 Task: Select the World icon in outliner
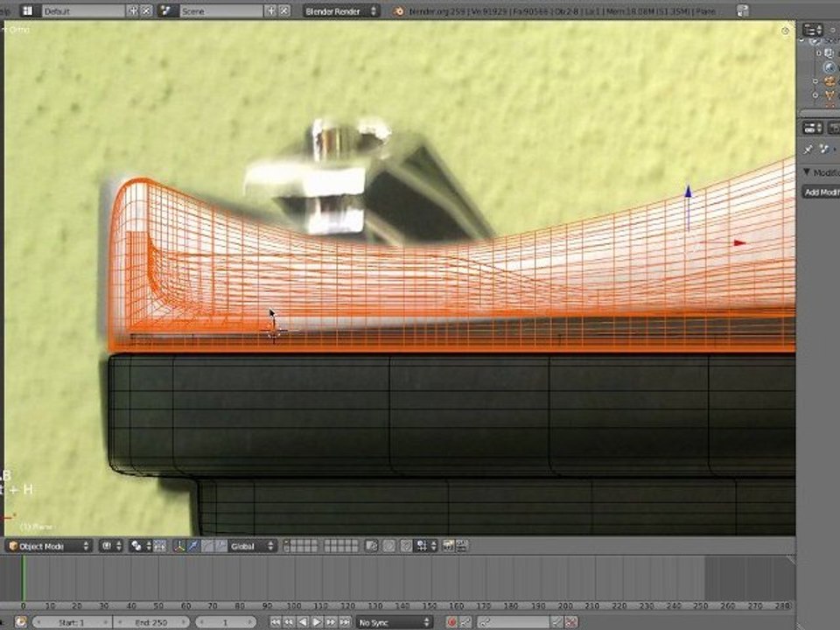click(829, 67)
